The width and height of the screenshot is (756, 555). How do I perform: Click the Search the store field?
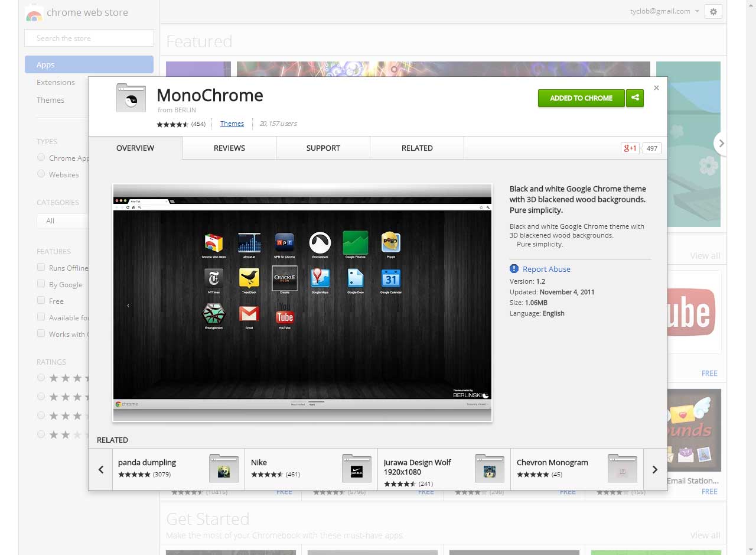coord(89,38)
